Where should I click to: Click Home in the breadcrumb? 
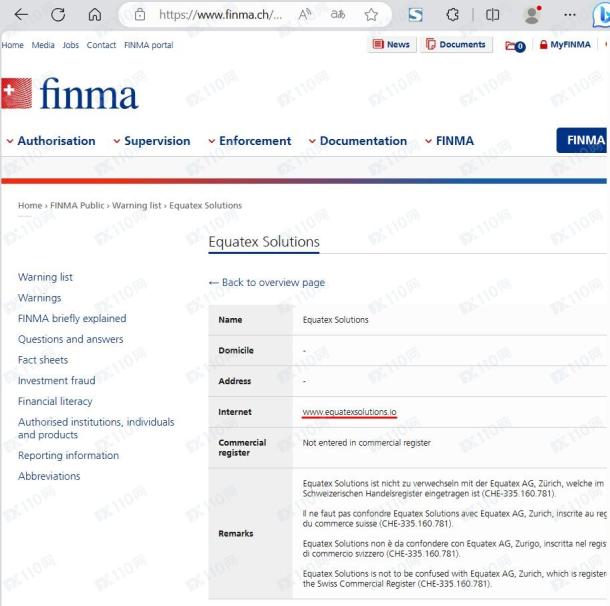coord(30,205)
